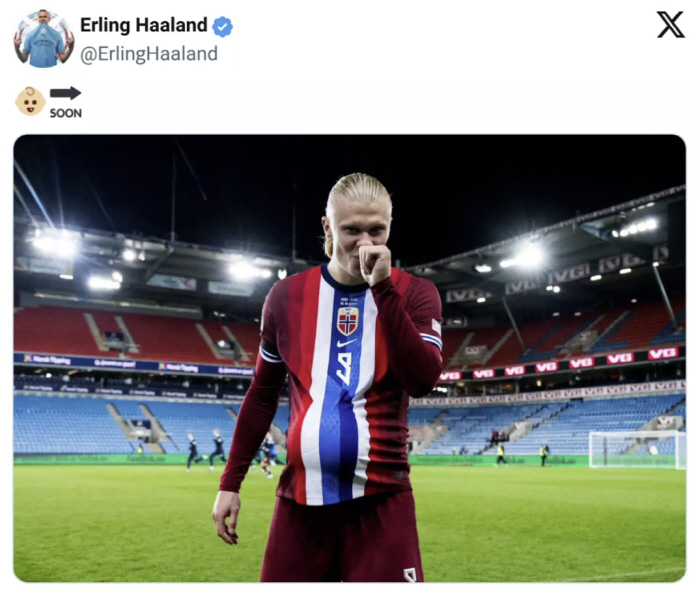Screen dimensions: 700x590
Task: Click the row of red VG advertising boards
Action: point(560,365)
